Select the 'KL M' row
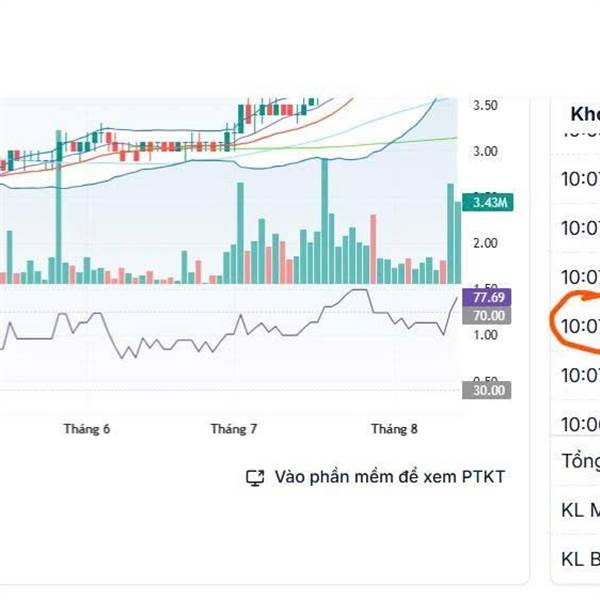Image resolution: width=600 pixels, height=600 pixels. [x=580, y=510]
